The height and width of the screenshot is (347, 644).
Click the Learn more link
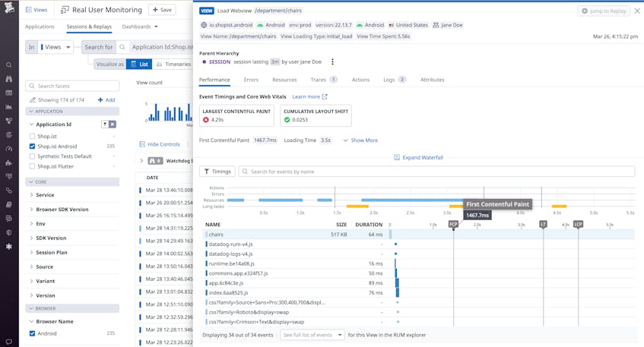pos(306,96)
